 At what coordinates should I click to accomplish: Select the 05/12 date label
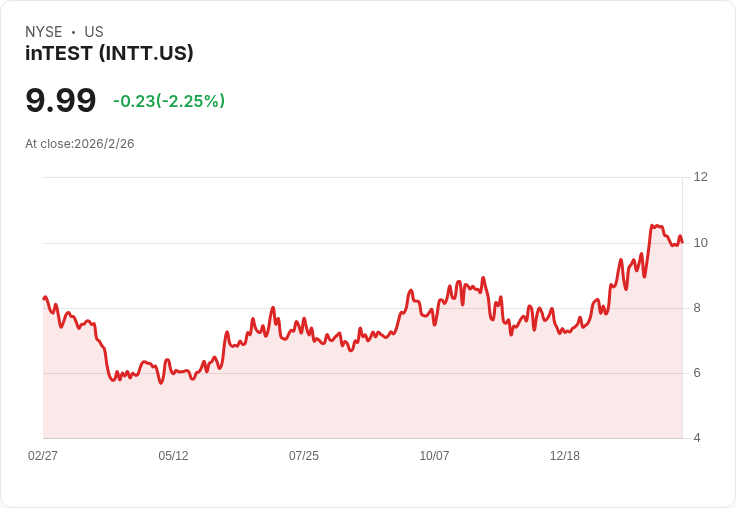173,456
